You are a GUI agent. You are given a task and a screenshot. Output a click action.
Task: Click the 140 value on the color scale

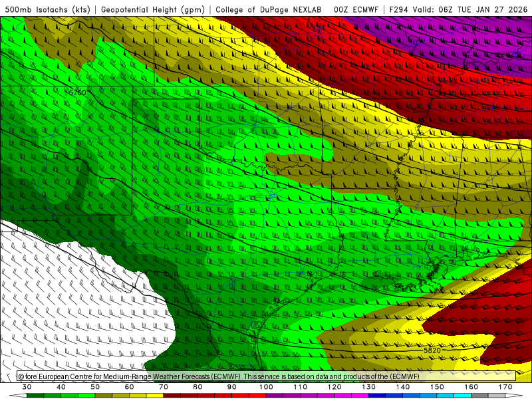(403, 387)
